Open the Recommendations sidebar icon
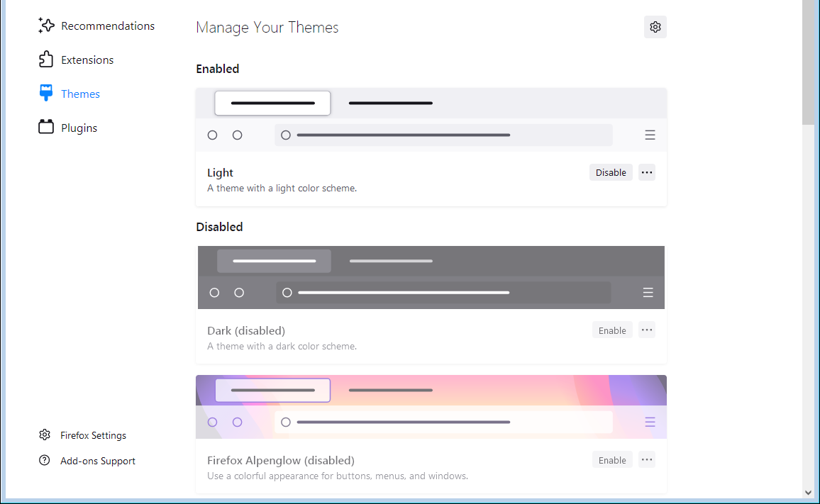Image resolution: width=820 pixels, height=504 pixels. pos(45,26)
